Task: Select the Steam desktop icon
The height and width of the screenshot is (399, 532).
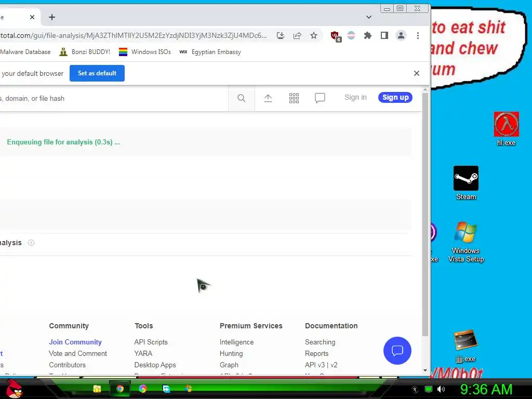Action: coord(466,183)
